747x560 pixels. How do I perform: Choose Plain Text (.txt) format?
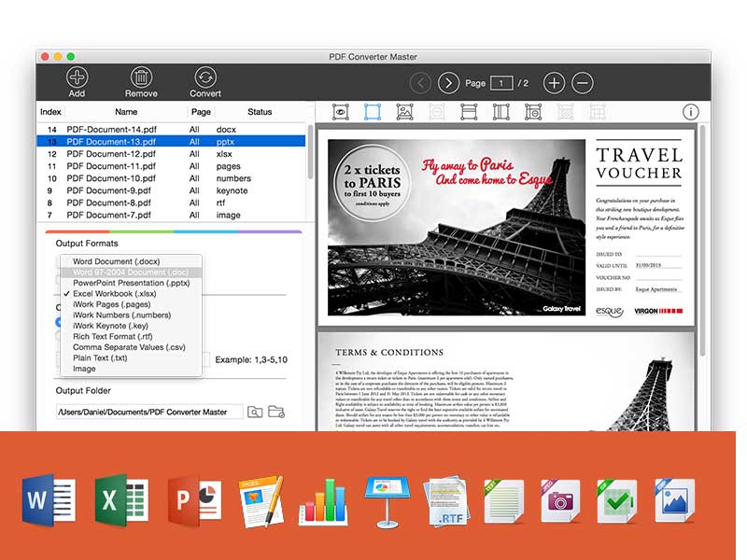click(132, 358)
